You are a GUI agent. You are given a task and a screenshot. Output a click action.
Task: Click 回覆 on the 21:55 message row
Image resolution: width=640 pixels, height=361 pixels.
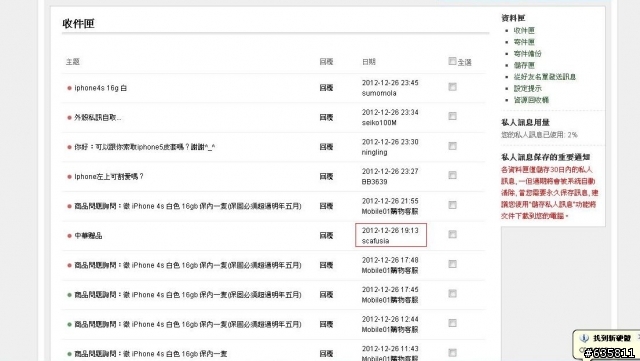click(326, 206)
